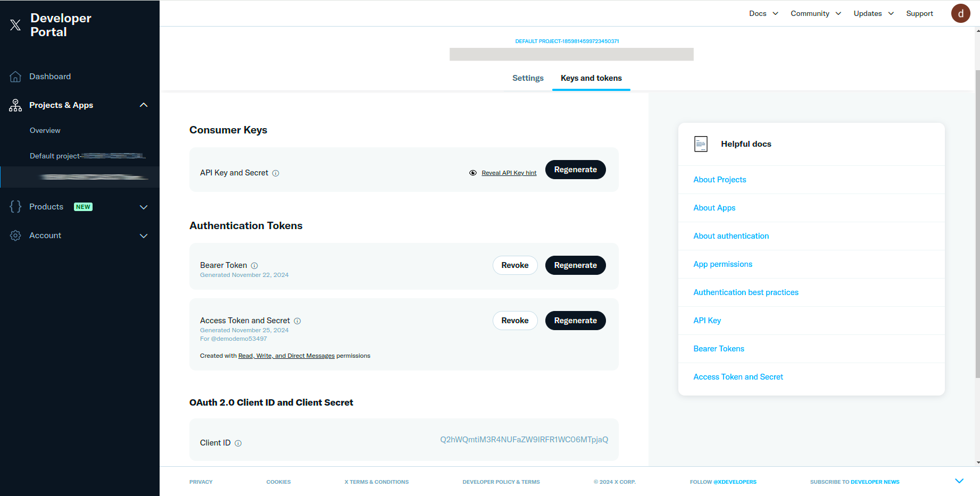980x496 pixels.
Task: Revoke the Access Token and Secret
Action: [515, 321]
